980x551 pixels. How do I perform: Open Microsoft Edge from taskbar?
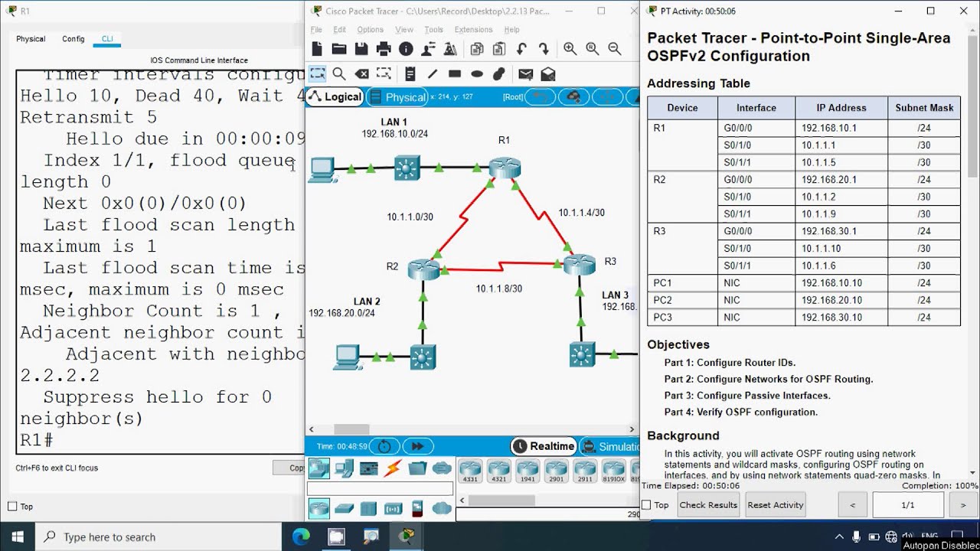(301, 536)
